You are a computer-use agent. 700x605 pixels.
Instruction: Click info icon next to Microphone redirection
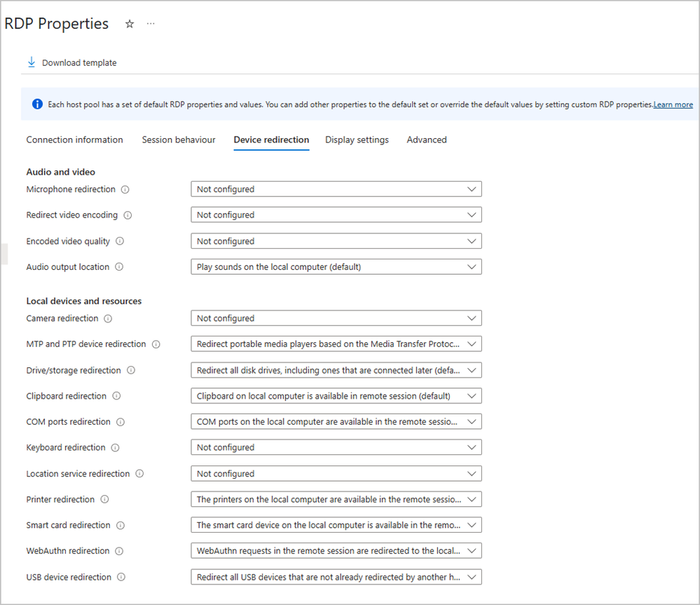pos(125,189)
